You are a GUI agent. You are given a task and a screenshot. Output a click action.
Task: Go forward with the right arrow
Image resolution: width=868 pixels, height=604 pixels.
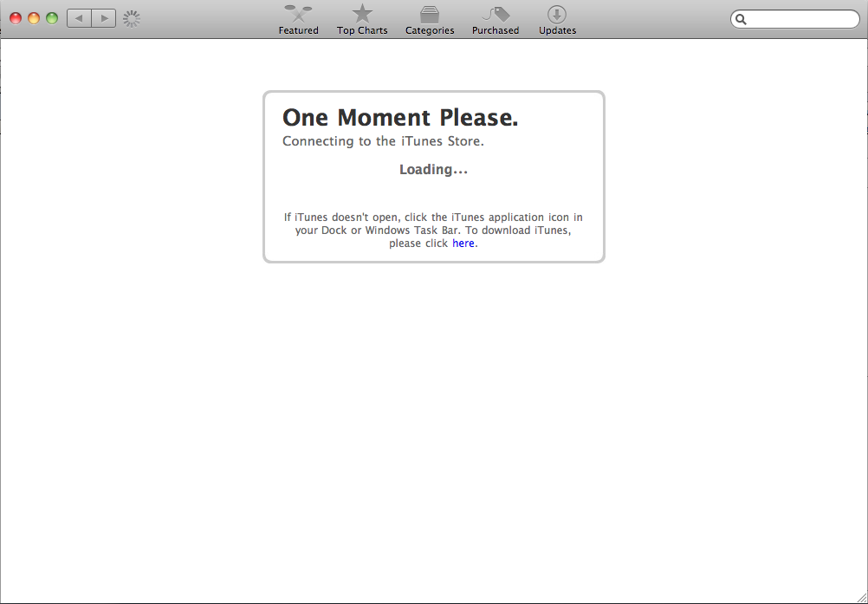(x=104, y=18)
